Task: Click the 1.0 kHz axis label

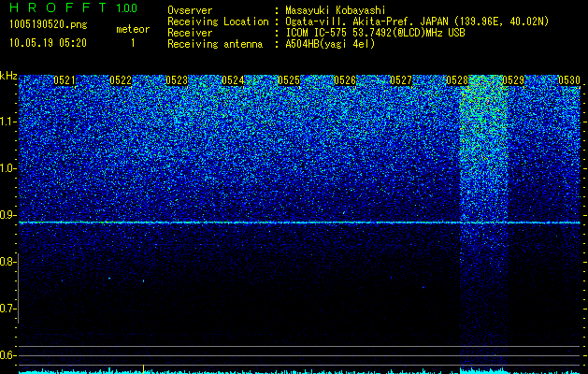Action: [x=7, y=168]
